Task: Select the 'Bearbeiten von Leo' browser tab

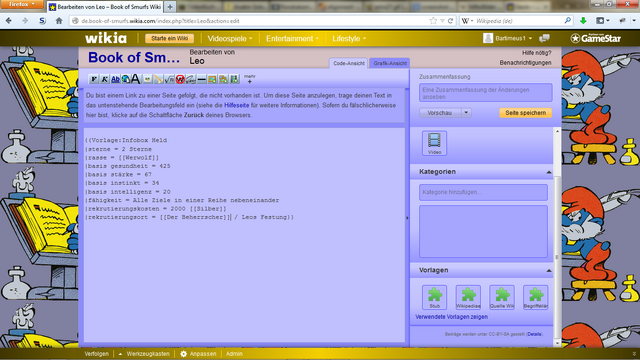Action: pos(105,7)
